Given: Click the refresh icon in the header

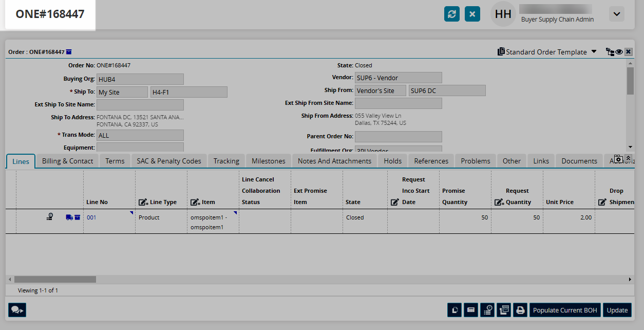Looking at the screenshot, I should coord(452,14).
